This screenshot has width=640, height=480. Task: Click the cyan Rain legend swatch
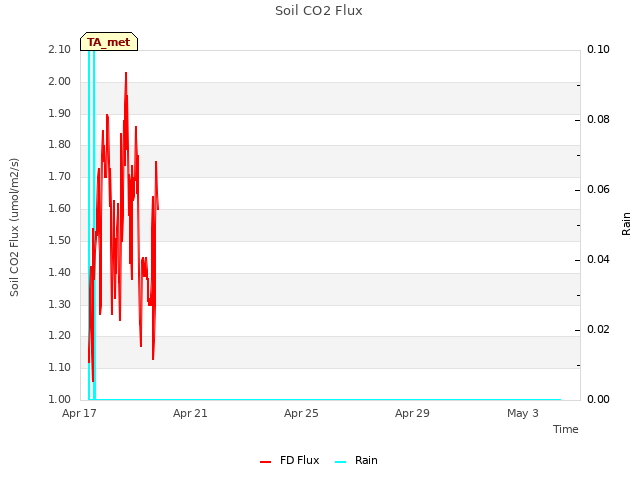coord(340,462)
